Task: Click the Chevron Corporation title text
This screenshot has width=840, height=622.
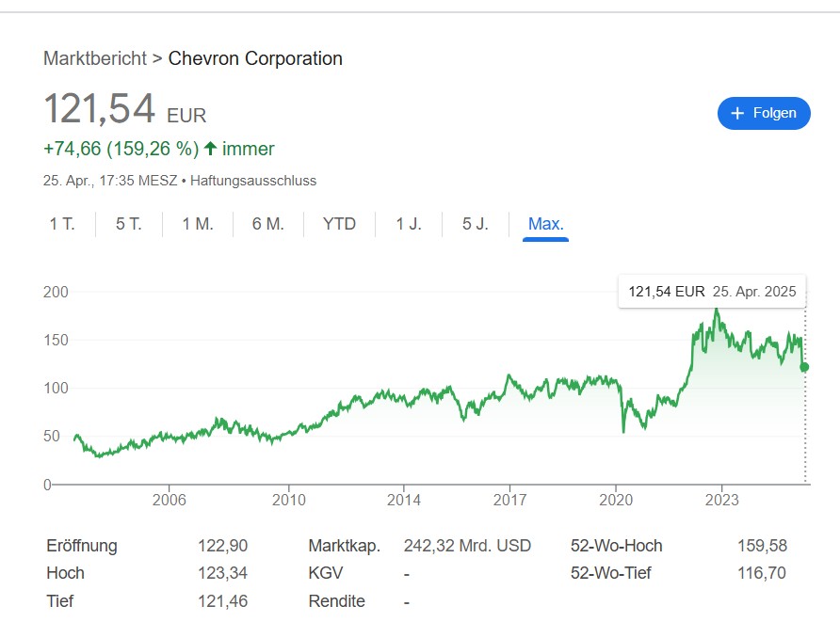Action: (x=255, y=58)
